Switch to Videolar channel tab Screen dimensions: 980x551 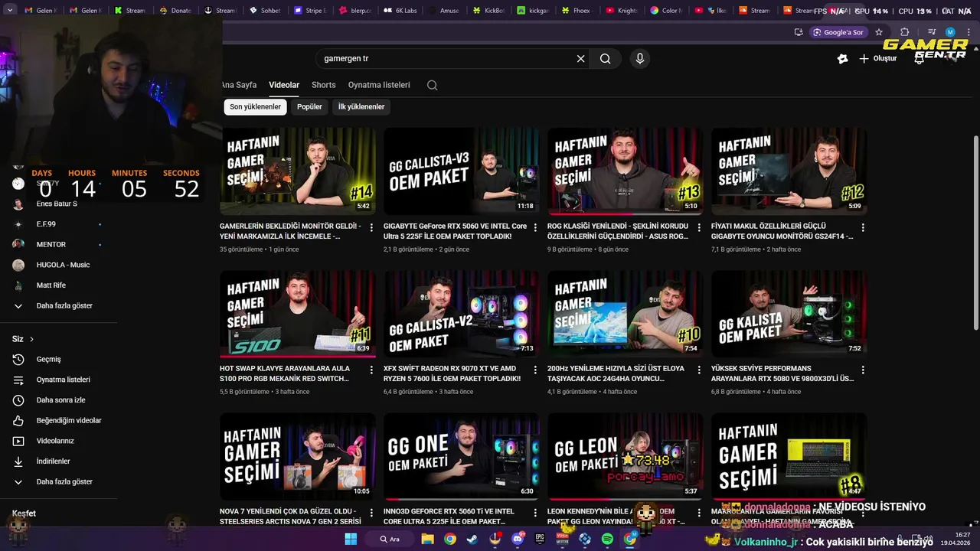pos(284,85)
